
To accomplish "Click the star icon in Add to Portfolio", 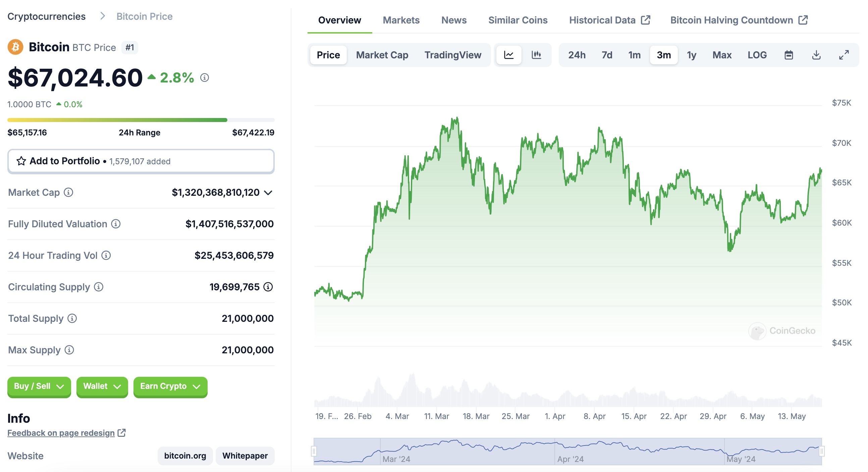I will (21, 161).
